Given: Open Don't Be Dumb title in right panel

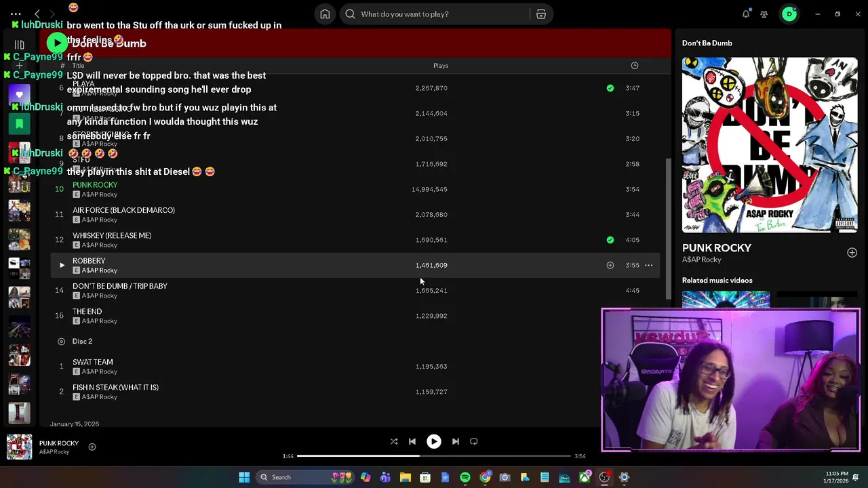Looking at the screenshot, I should pyautogui.click(x=707, y=43).
